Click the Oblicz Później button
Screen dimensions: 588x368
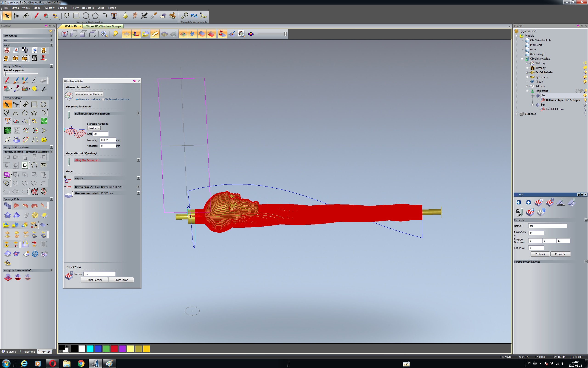click(94, 280)
